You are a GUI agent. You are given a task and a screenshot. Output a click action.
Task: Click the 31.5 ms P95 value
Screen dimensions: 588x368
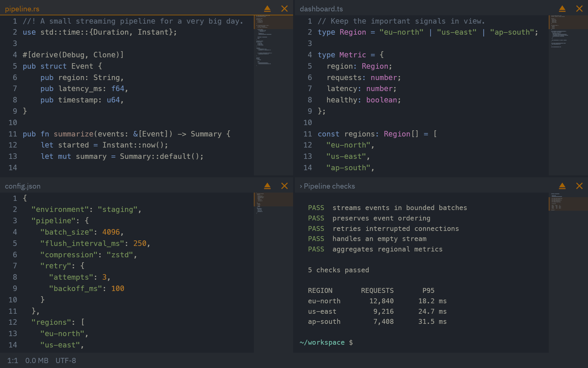click(432, 322)
